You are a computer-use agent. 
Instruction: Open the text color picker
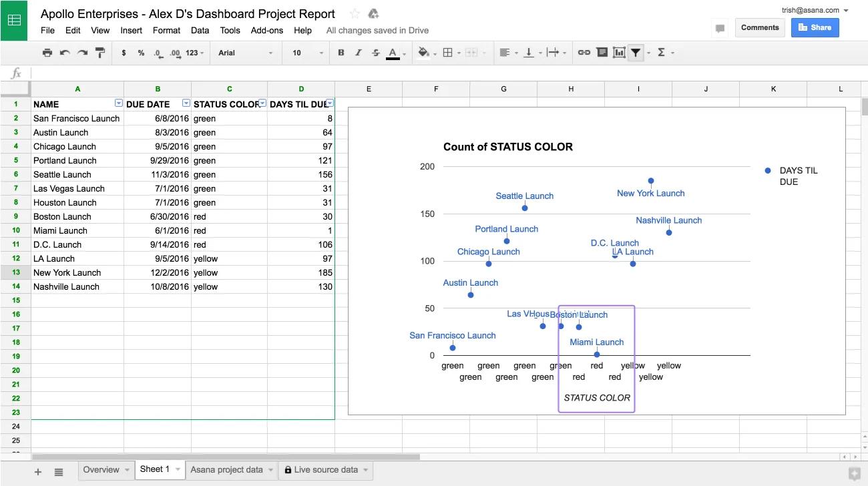click(x=393, y=53)
